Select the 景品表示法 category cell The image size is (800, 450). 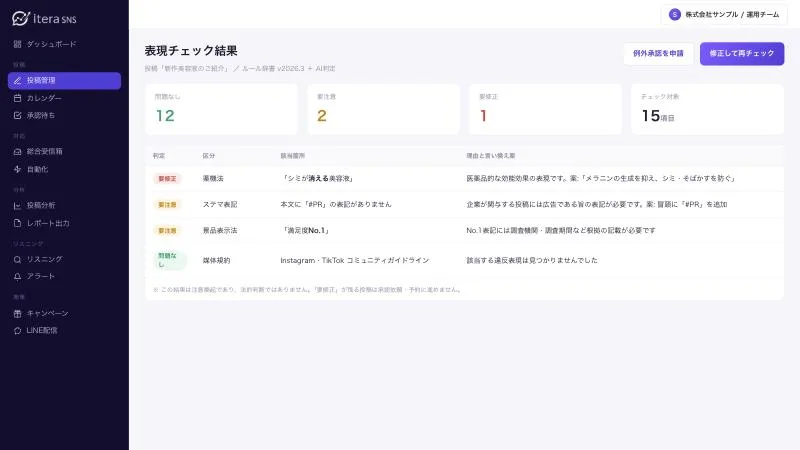220,231
